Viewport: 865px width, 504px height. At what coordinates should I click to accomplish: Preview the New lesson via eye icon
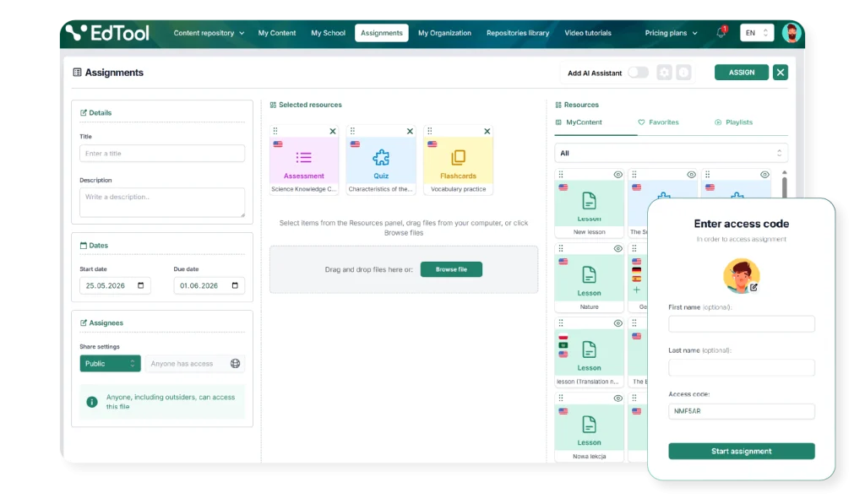click(617, 174)
